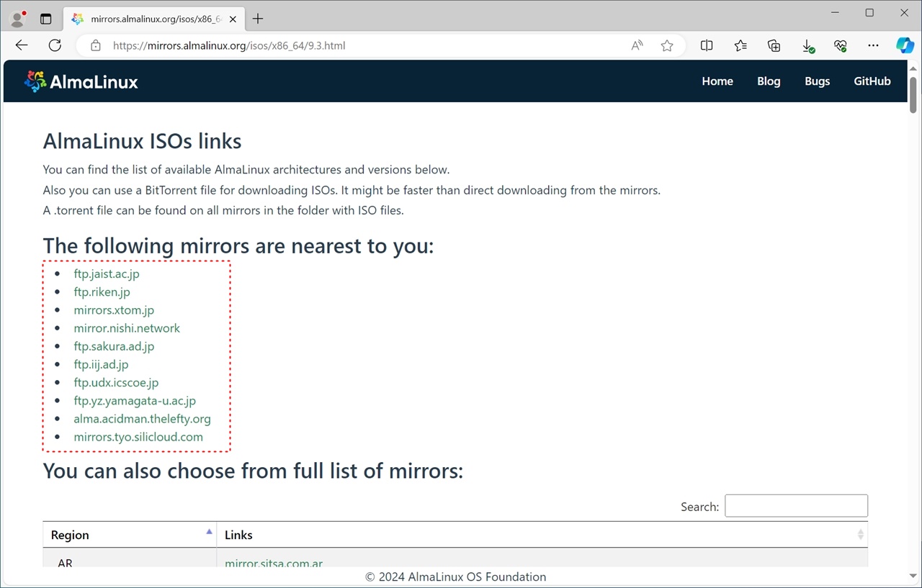Image resolution: width=922 pixels, height=588 pixels.
Task: Click the mirrors Search input field
Action: (x=796, y=506)
